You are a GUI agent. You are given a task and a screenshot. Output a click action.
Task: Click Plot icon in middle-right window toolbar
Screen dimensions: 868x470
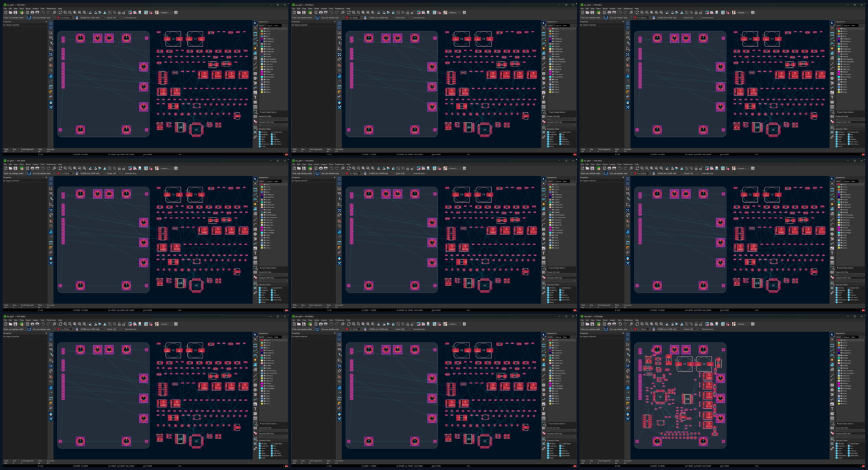(614, 169)
